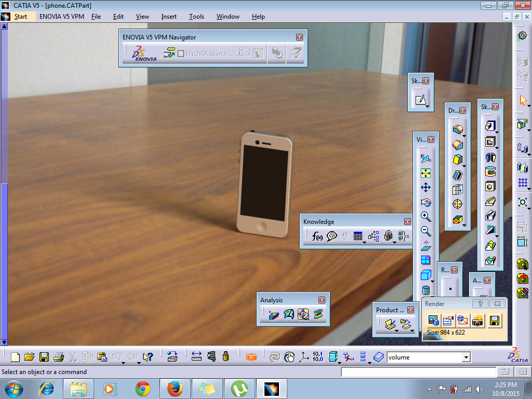Open the Formula f(x) tool
The width and height of the screenshot is (532, 399).
(317, 236)
